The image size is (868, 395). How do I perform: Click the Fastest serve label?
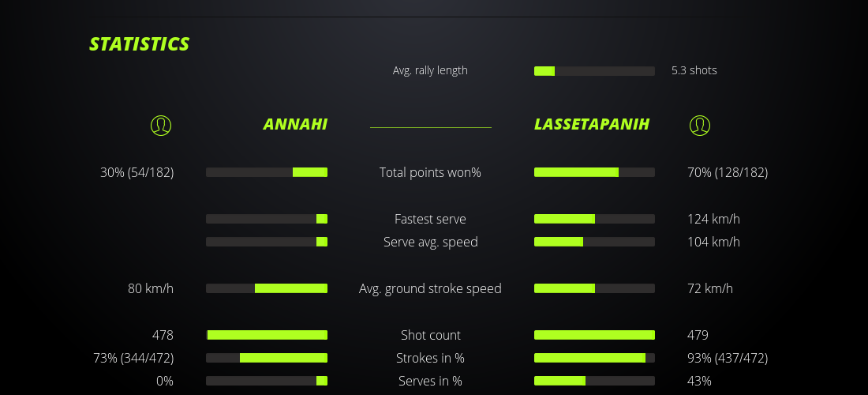(x=430, y=219)
